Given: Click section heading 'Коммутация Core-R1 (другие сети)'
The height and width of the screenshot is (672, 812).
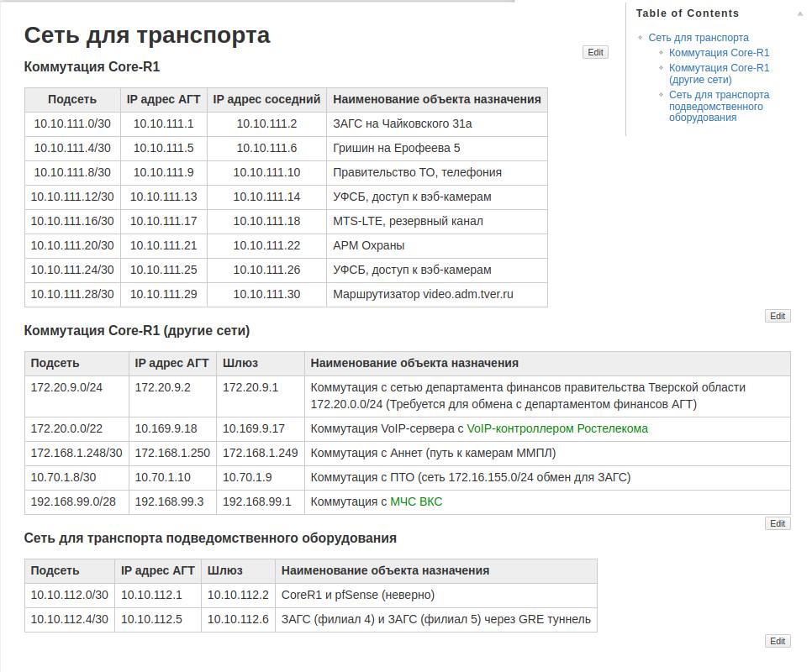Looking at the screenshot, I should [137, 331].
